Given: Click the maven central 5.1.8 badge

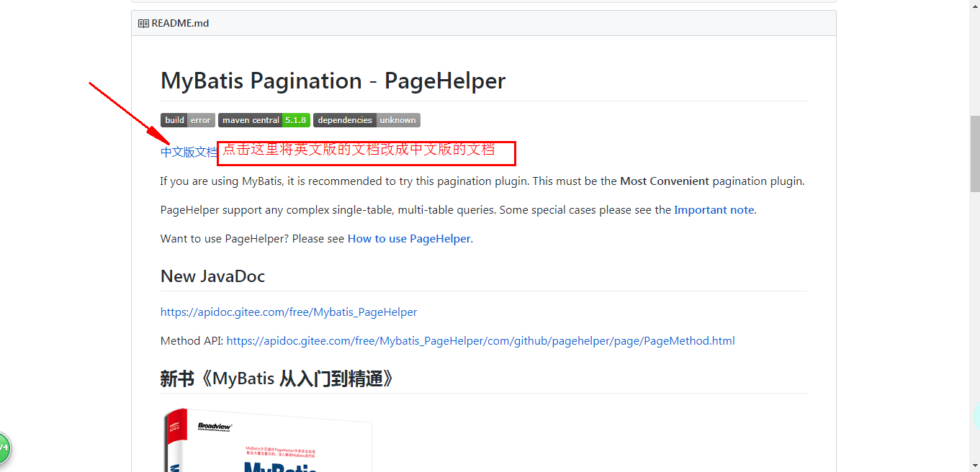Looking at the screenshot, I should (x=264, y=119).
